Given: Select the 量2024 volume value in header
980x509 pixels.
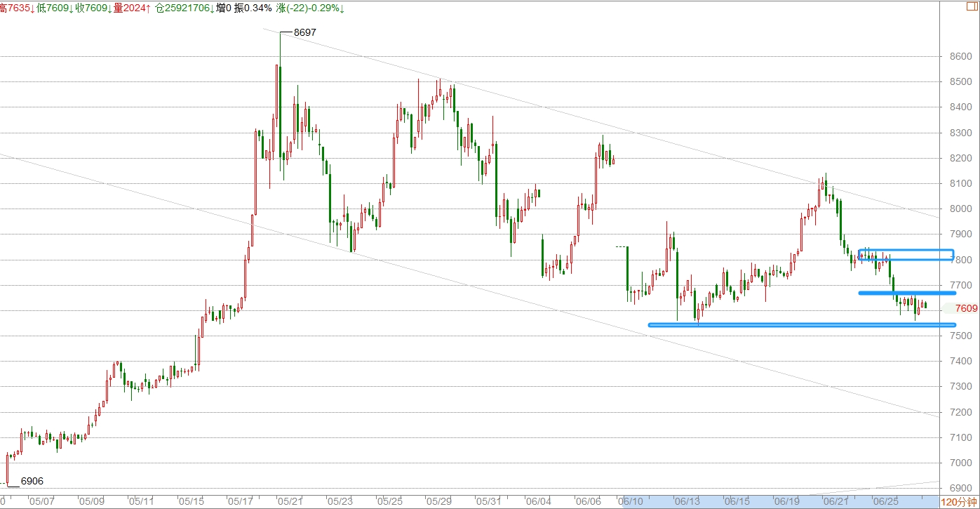Looking at the screenshot, I should click(133, 8).
